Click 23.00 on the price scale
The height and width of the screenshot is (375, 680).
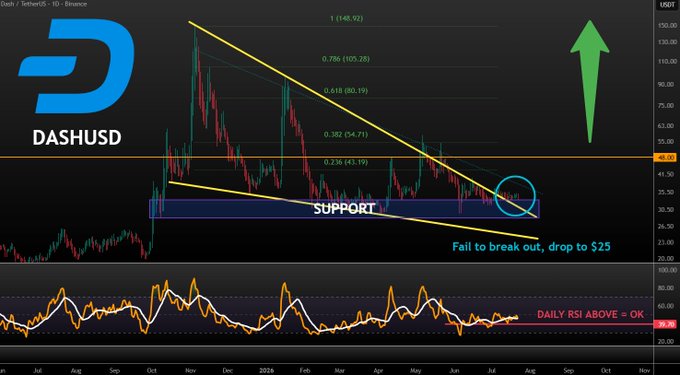pos(667,243)
